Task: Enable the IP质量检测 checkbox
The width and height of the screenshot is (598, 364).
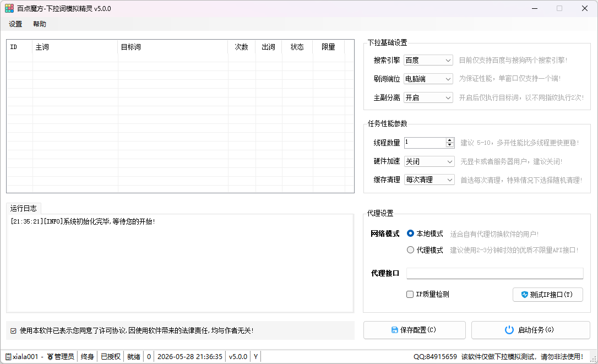Action: (x=410, y=294)
